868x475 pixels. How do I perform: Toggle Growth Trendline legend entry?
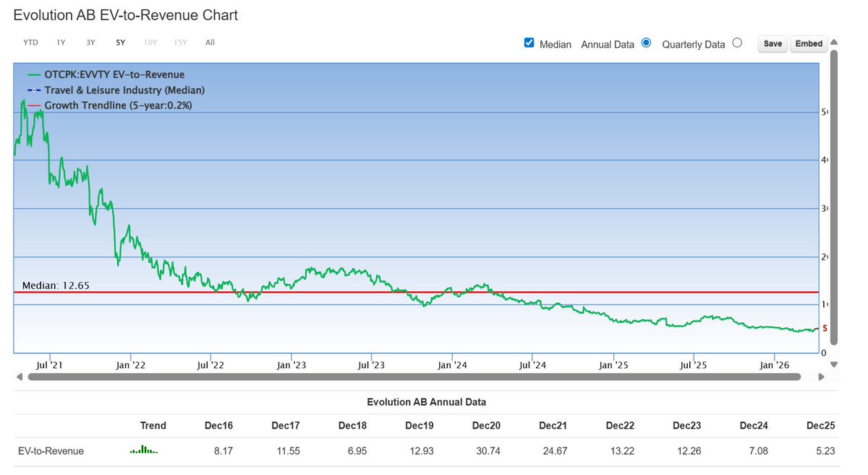110,106
